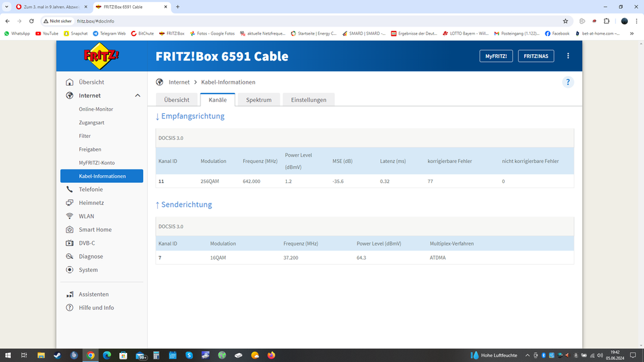Open Telefonie phone icon in sidebar

(x=70, y=189)
